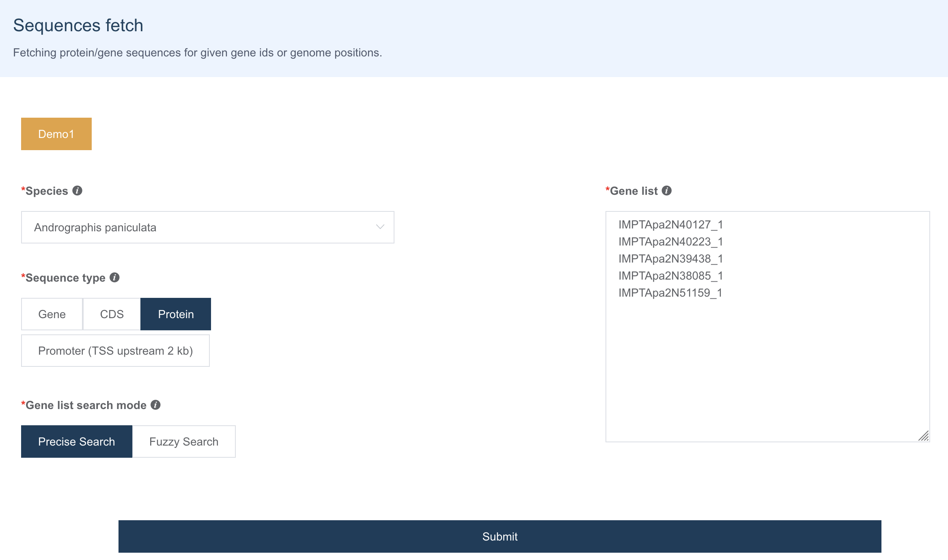This screenshot has width=948, height=560.
Task: Select the CDS sequence type
Action: 112,314
